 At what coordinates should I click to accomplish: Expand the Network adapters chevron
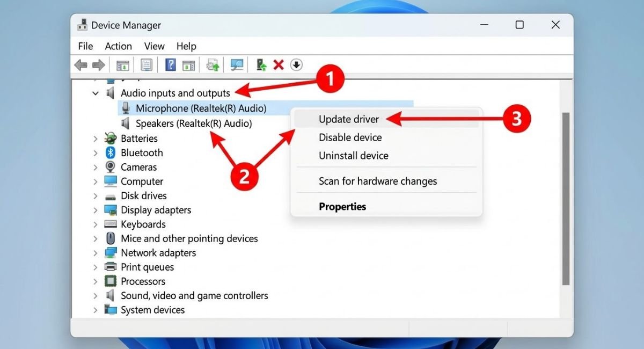96,253
